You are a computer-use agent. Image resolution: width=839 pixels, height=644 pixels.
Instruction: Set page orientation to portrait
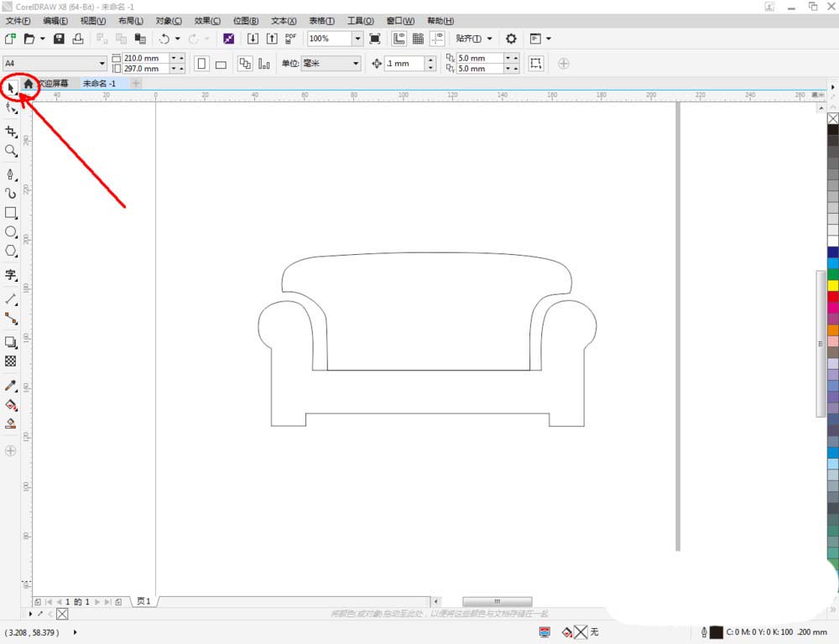pyautogui.click(x=201, y=64)
